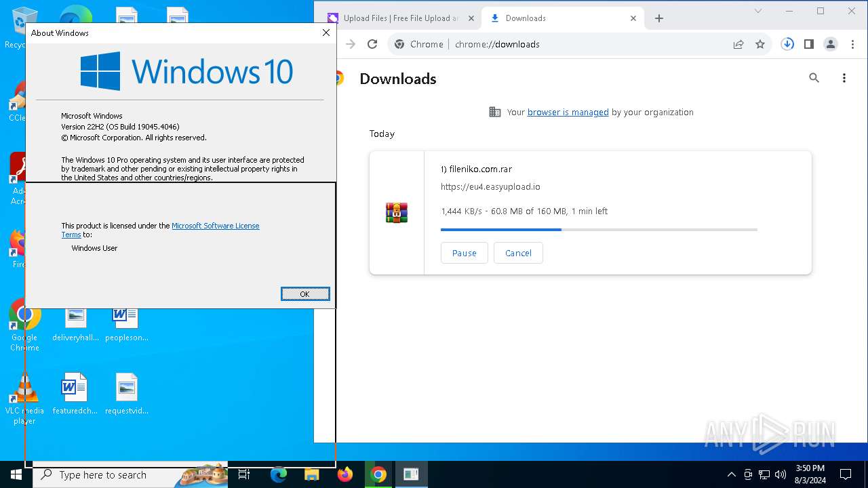
Task: Click the taskbar search box
Action: 130,474
